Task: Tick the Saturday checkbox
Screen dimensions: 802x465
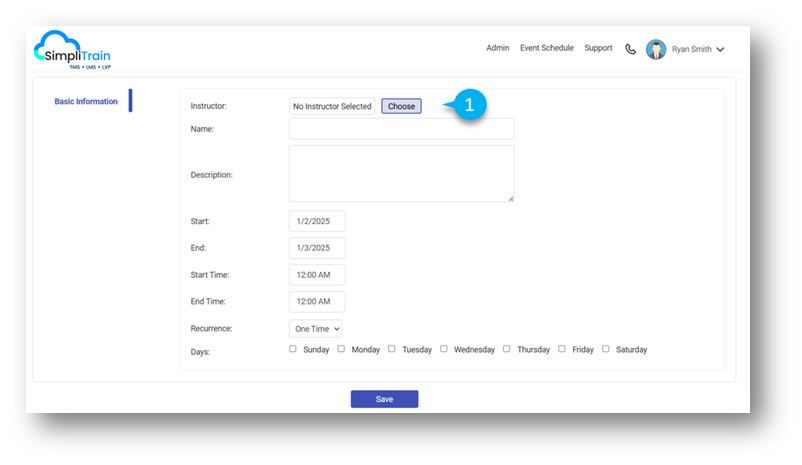Action: (x=606, y=349)
